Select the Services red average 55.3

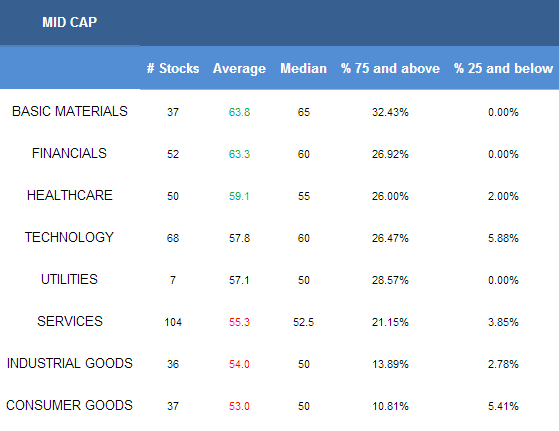click(x=239, y=322)
